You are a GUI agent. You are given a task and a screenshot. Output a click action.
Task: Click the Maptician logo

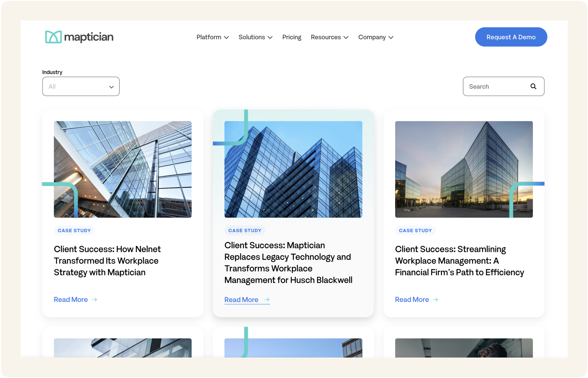pyautogui.click(x=79, y=37)
